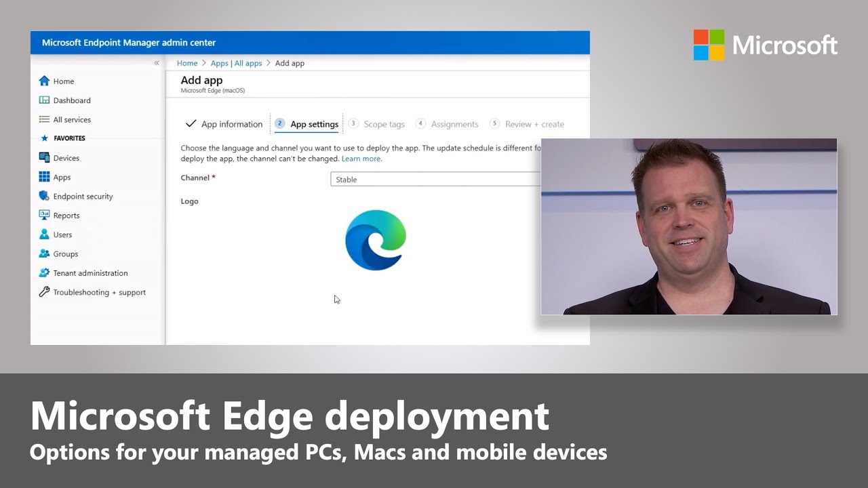
Task: Open Apps in the sidebar
Action: pos(62,177)
